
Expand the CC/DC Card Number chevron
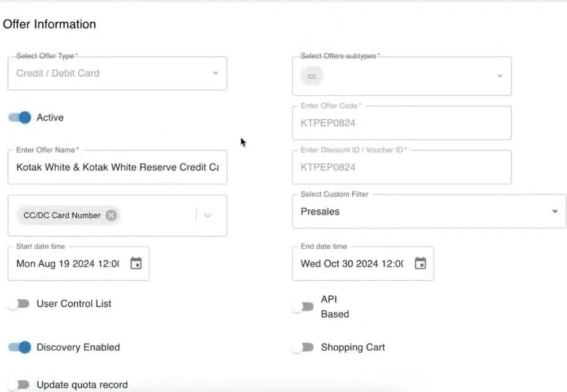click(208, 215)
